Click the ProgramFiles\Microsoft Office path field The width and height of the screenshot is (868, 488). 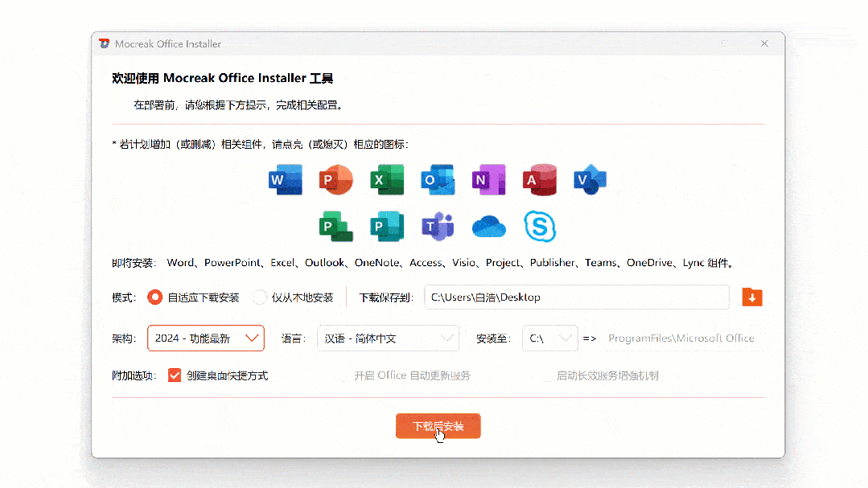click(x=684, y=338)
